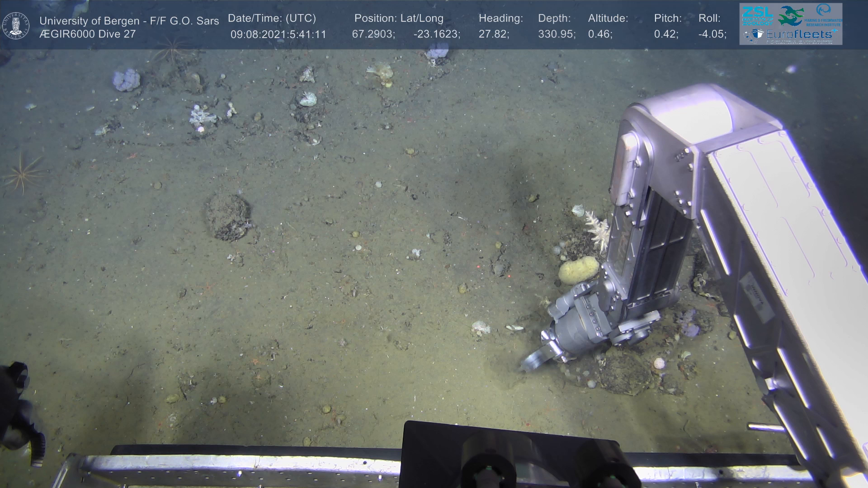The height and width of the screenshot is (488, 868).
Task: Click the Position: Lat/Long label
Action: click(399, 19)
